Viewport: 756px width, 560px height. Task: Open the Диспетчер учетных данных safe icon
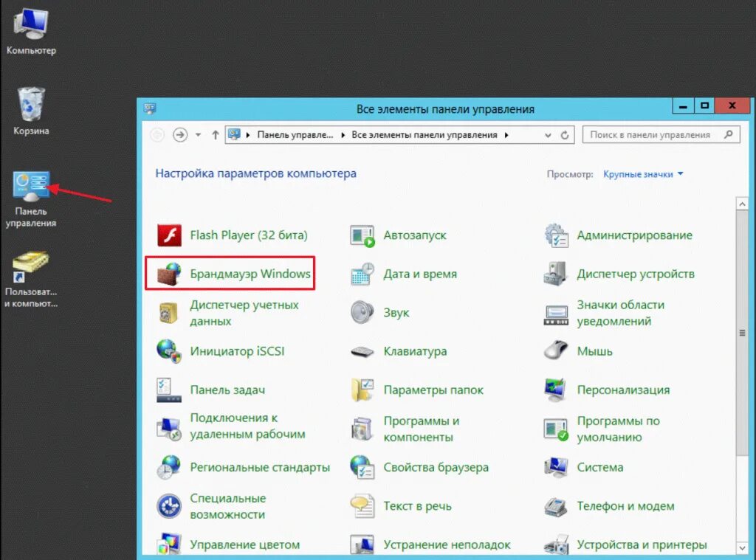point(168,313)
